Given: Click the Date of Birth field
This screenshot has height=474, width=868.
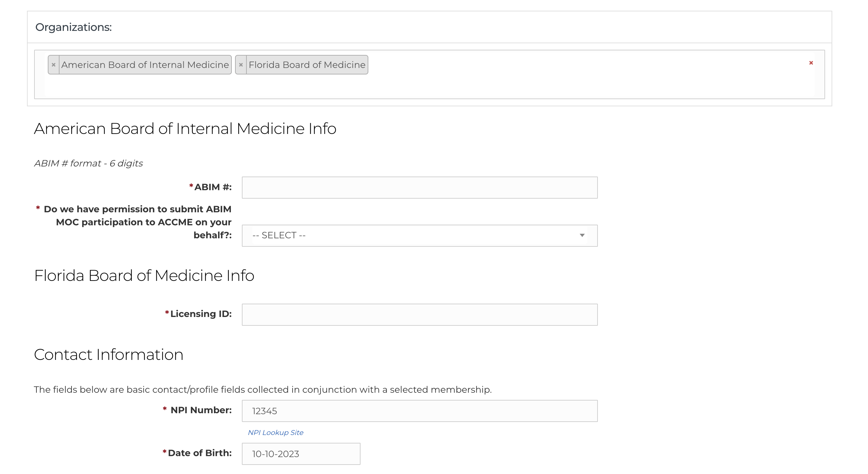Looking at the screenshot, I should point(301,454).
